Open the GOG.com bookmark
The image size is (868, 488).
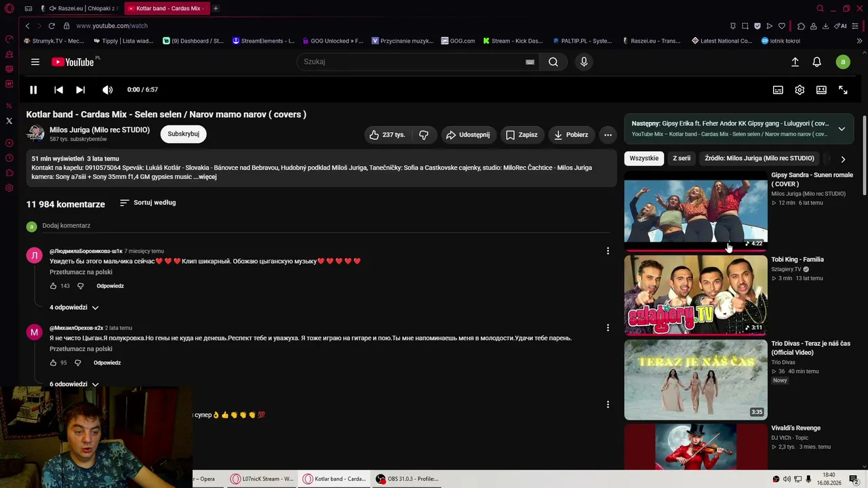click(458, 41)
